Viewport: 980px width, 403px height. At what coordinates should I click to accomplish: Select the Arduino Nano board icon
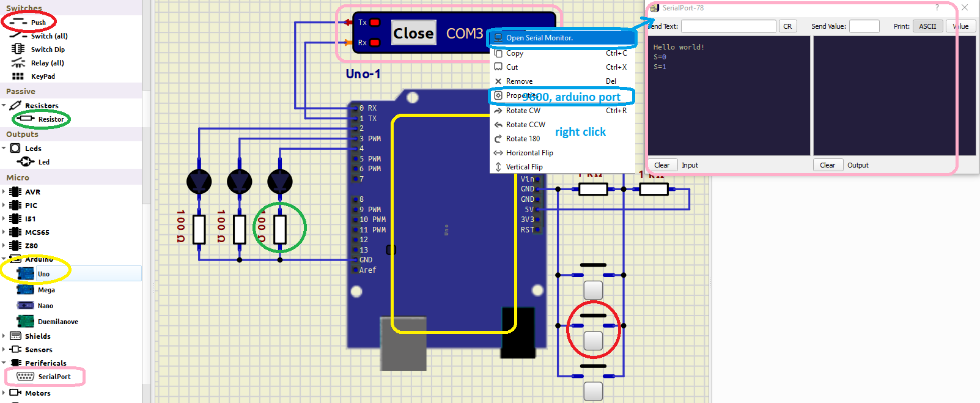[26, 305]
